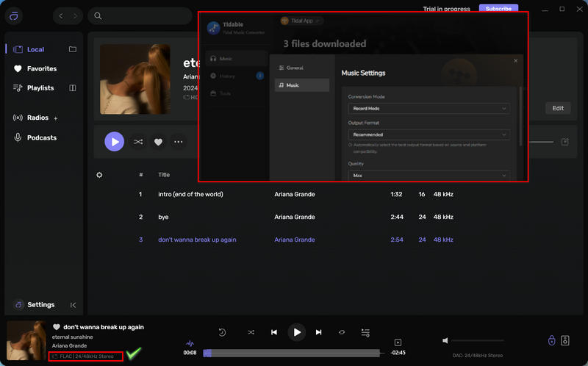The image size is (588, 366).
Task: Toggle the heart beside now-playing song title
Action: pos(57,327)
